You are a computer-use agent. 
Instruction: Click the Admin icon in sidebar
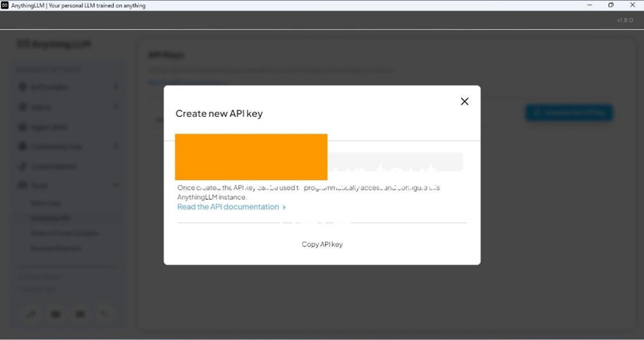coord(24,107)
